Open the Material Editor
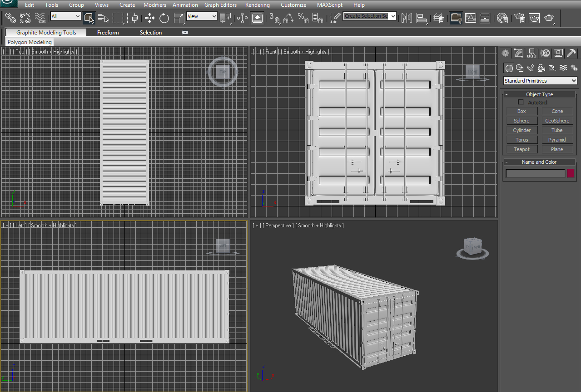The image size is (581, 392). [503, 18]
